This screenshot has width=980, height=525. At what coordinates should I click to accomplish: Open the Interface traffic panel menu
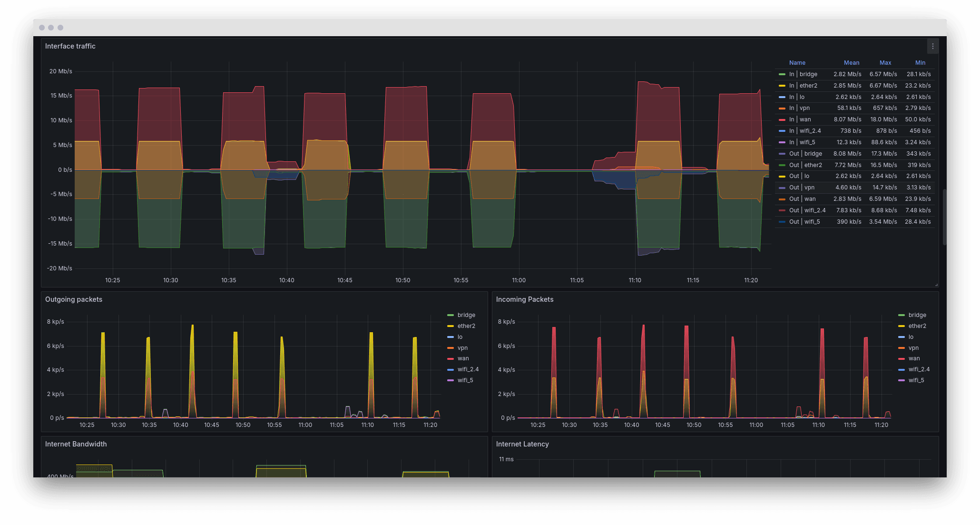932,46
